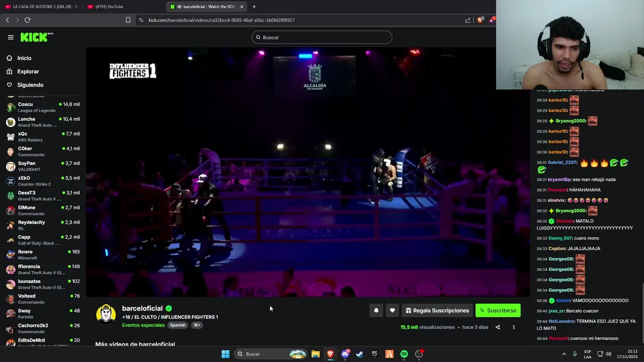Image resolution: width=644 pixels, height=362 pixels.
Task: Open barceloficial channel name link
Action: pyautogui.click(x=142, y=309)
